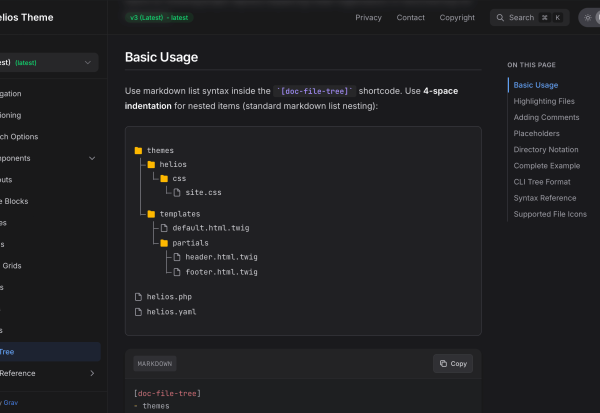Viewport: 600px width, 413px height.
Task: Click the clipboard icon in Copy button
Action: tap(443, 364)
